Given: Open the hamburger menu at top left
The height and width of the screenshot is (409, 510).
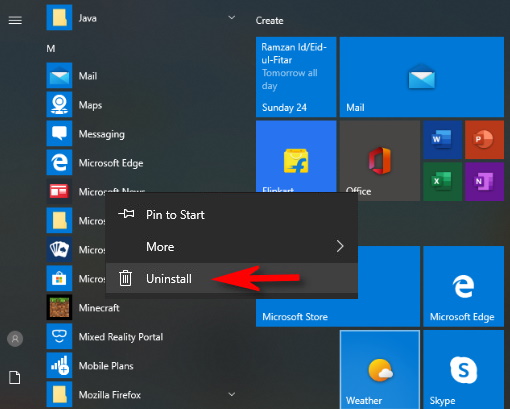Looking at the screenshot, I should (x=15, y=21).
